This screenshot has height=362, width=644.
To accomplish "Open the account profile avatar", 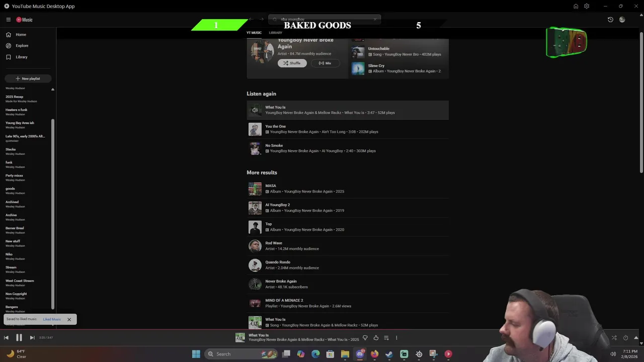I will [x=622, y=20].
